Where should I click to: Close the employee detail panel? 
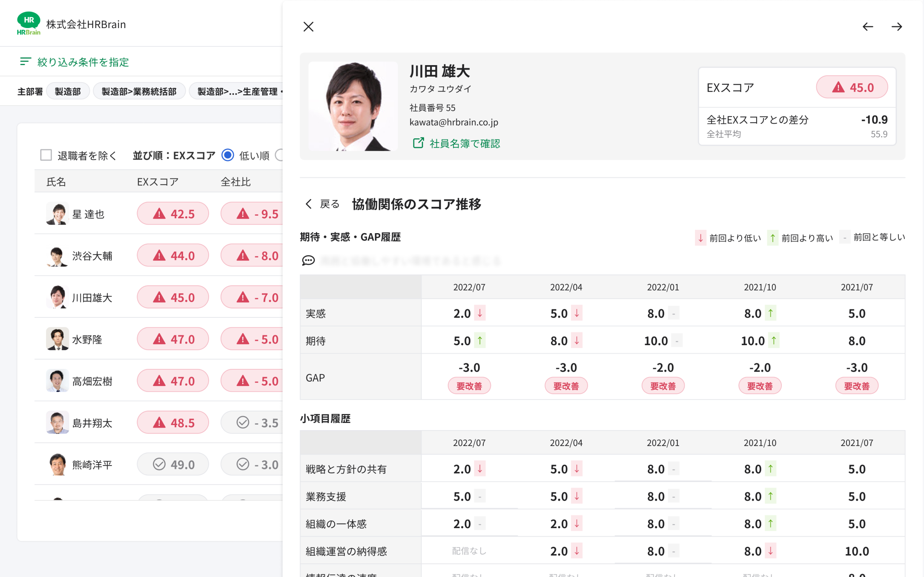tap(308, 27)
